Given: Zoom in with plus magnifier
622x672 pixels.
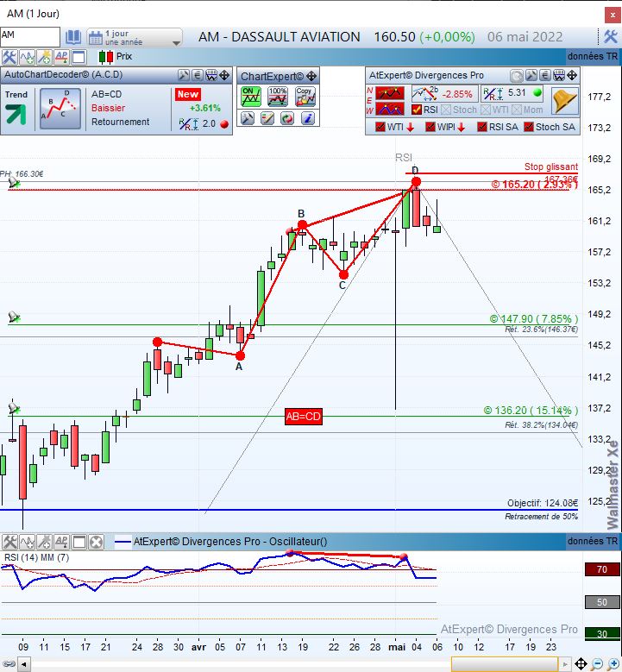Looking at the screenshot, I should 613,664.
